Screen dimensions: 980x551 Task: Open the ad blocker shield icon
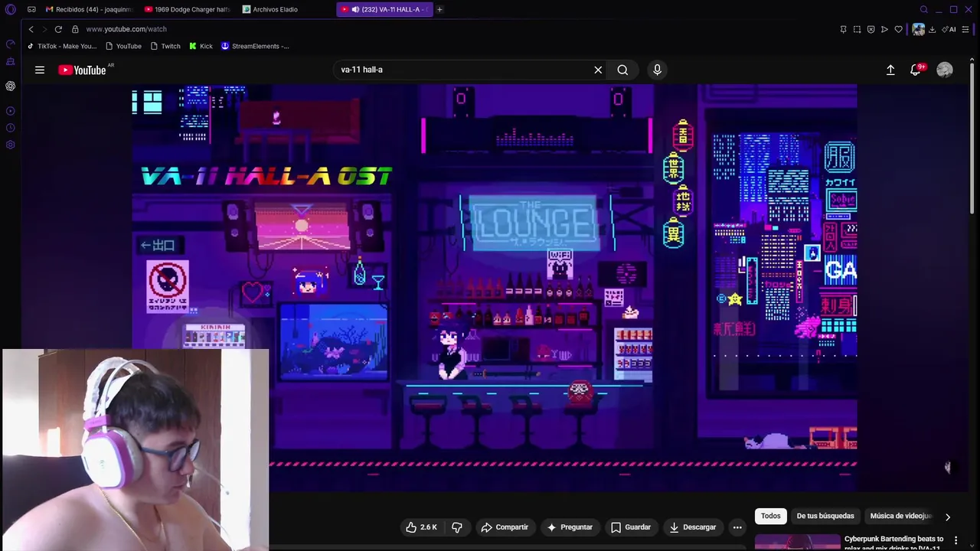pos(871,29)
